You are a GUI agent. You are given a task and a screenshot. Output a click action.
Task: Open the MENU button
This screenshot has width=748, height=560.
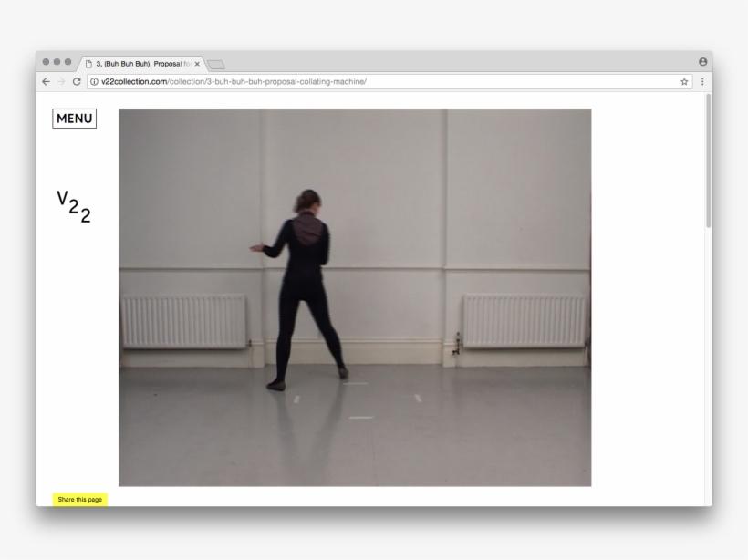tap(74, 119)
